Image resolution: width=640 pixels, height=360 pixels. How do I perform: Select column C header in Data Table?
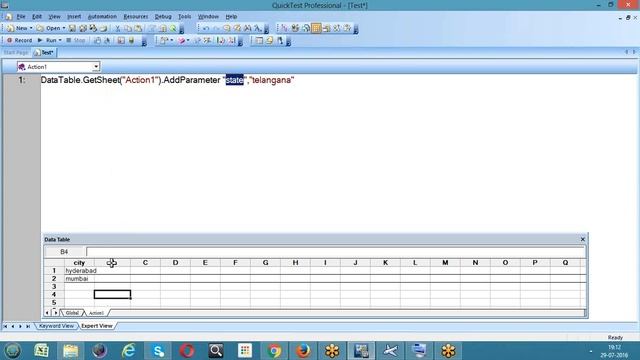tap(145, 263)
